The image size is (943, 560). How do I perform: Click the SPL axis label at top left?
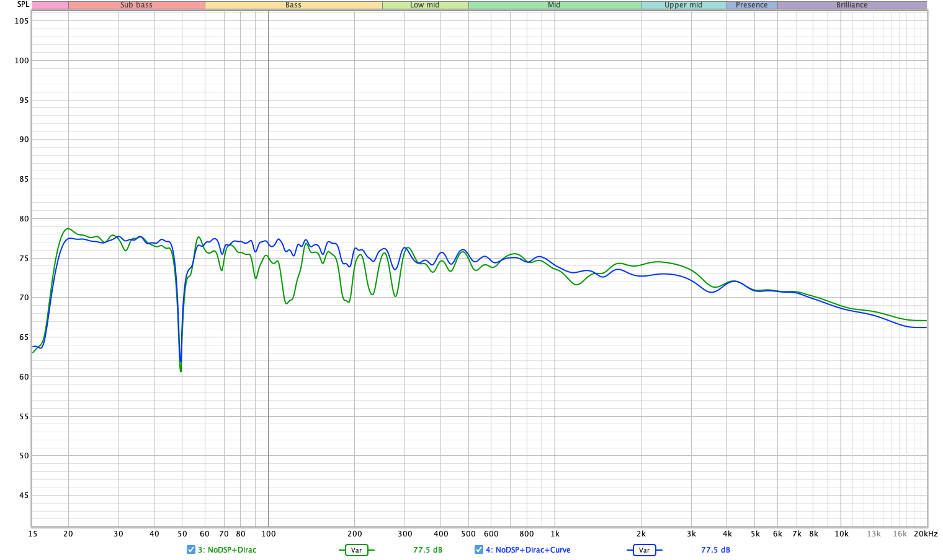22,4
